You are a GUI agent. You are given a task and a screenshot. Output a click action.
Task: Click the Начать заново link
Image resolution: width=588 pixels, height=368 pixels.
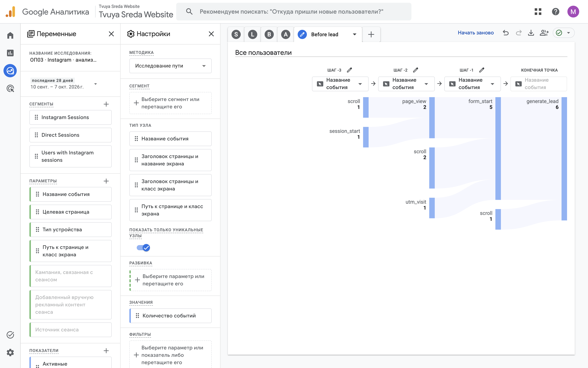(x=476, y=33)
